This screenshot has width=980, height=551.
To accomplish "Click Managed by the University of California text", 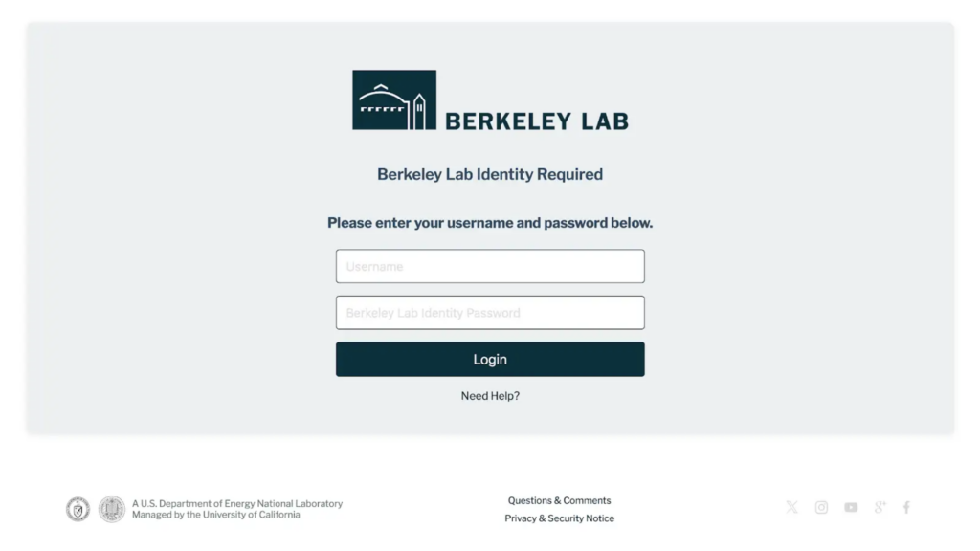I will coord(216,515).
